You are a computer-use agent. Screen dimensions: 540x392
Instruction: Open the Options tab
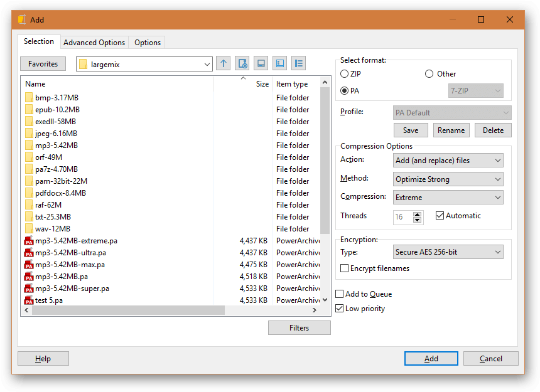tap(148, 43)
